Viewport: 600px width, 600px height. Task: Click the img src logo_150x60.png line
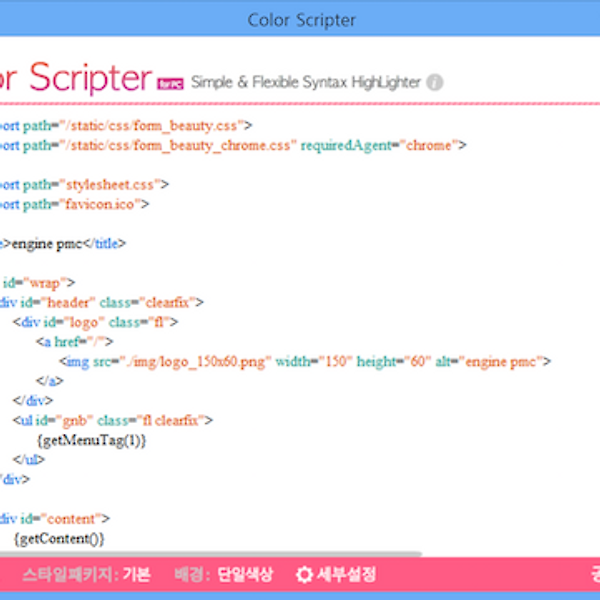click(305, 362)
